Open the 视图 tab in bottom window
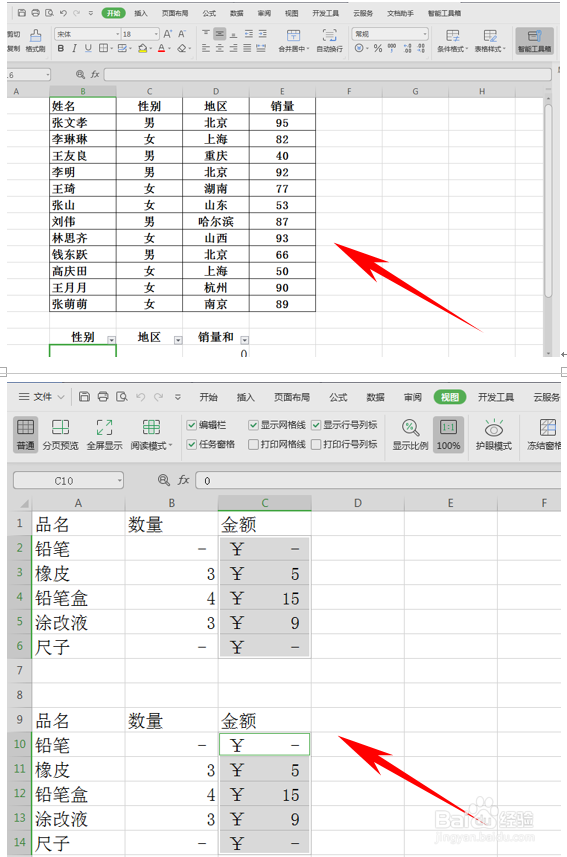 [x=449, y=397]
